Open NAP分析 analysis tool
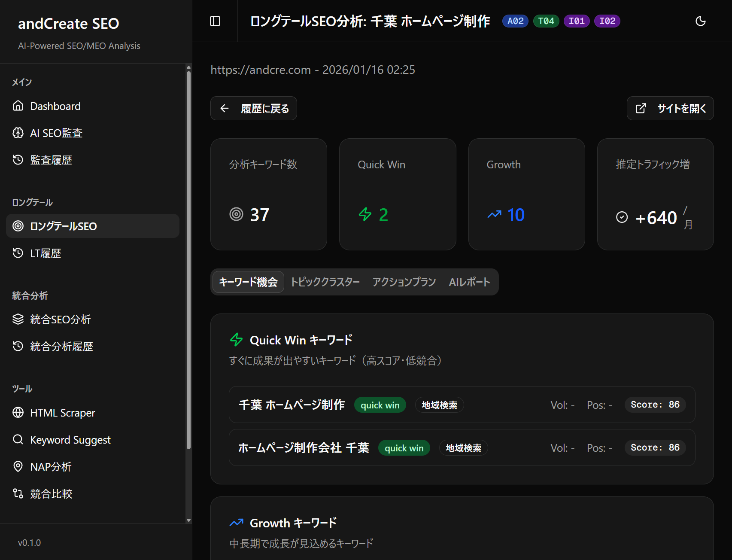The image size is (732, 560). (50, 467)
